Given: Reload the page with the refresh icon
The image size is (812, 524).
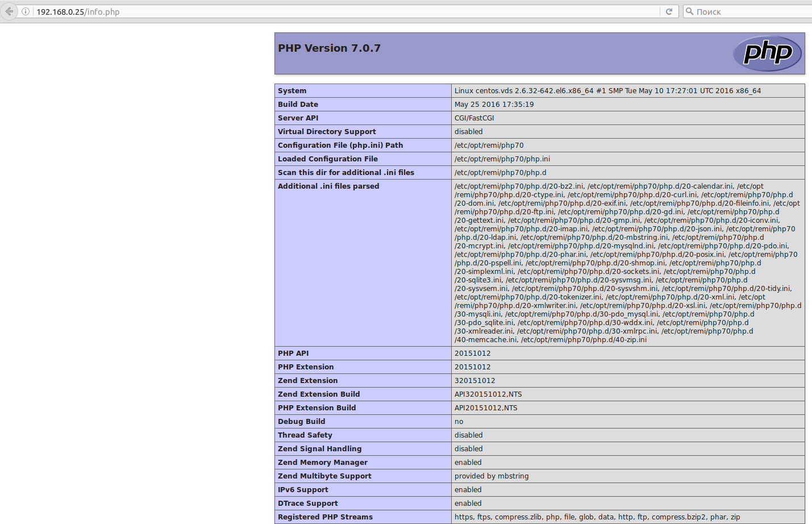Looking at the screenshot, I should pos(669,11).
